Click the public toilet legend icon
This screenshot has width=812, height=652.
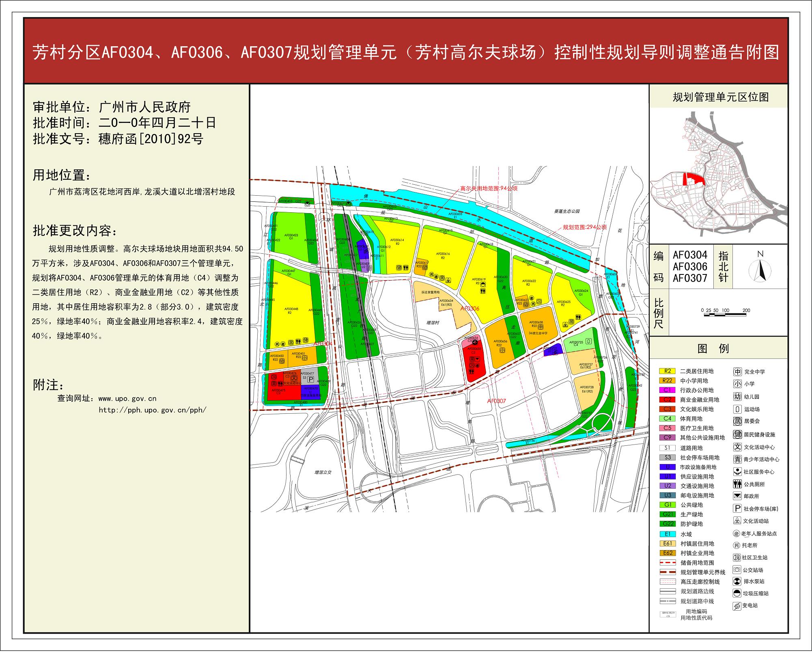coord(737,484)
